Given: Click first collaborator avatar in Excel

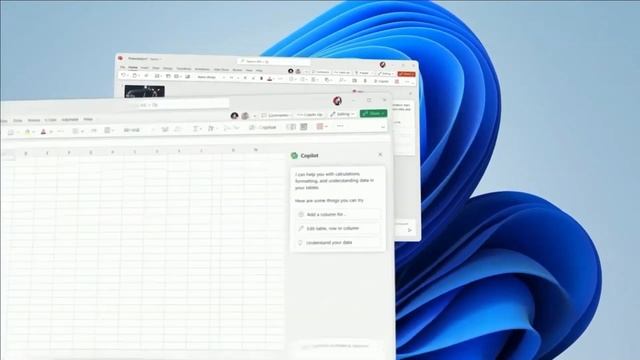Looking at the screenshot, I should pos(234,116).
